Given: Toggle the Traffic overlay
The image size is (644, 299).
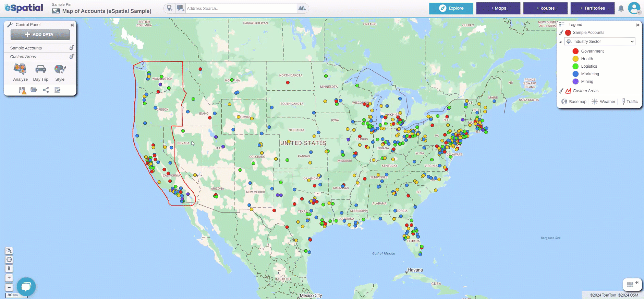Looking at the screenshot, I should click(x=630, y=102).
